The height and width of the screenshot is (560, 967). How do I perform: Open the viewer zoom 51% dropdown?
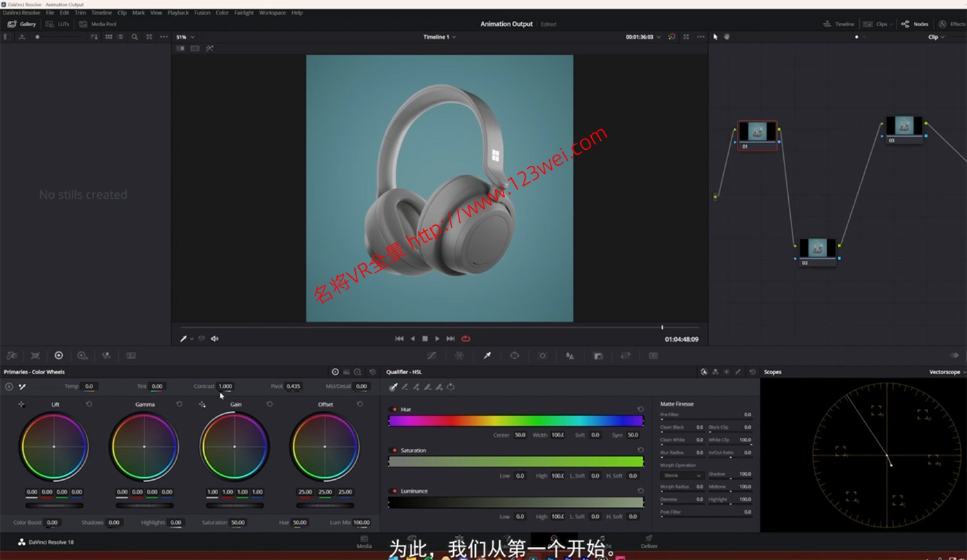tap(183, 37)
